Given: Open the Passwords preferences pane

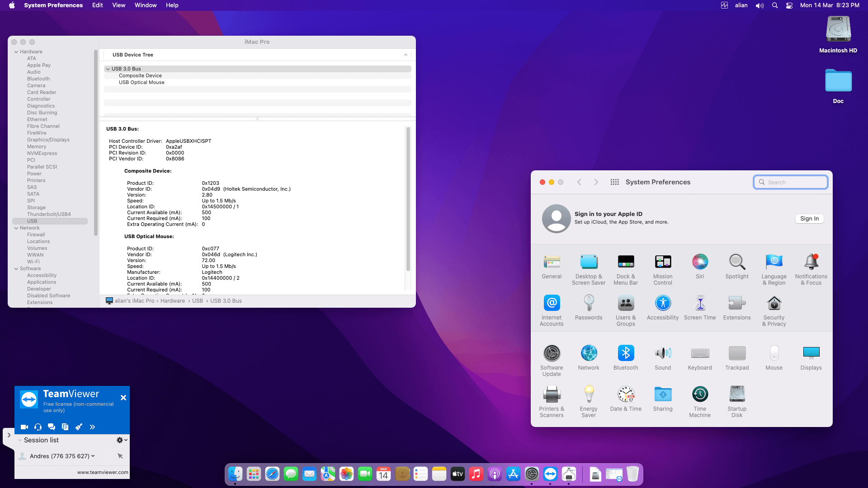Looking at the screenshot, I should pyautogui.click(x=589, y=307).
